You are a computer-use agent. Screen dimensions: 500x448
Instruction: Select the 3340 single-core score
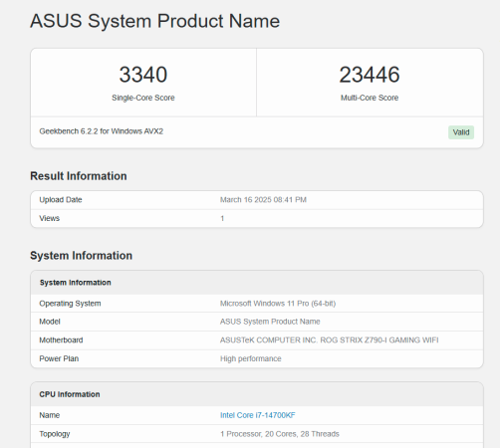pyautogui.click(x=143, y=75)
